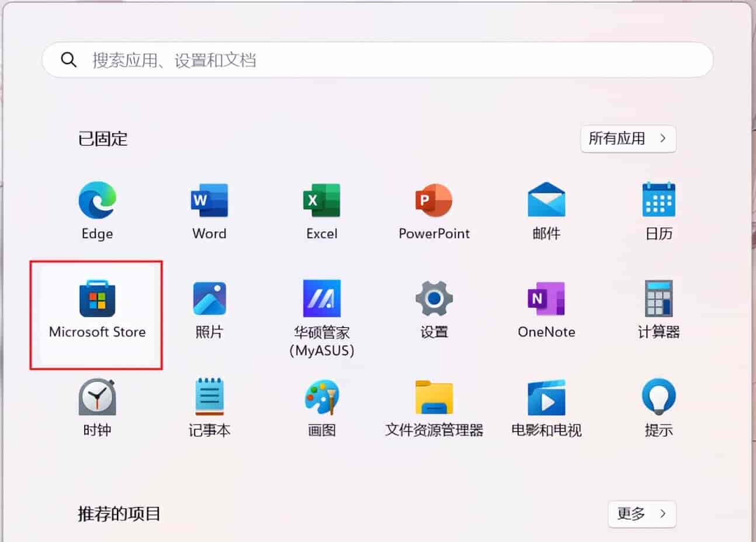756x542 pixels.
Task: Open the 计算器 calculator app
Action: point(658,298)
